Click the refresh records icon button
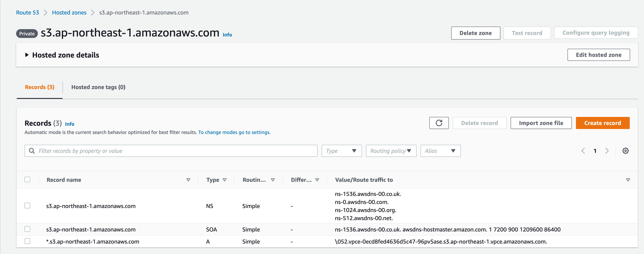 [x=439, y=123]
